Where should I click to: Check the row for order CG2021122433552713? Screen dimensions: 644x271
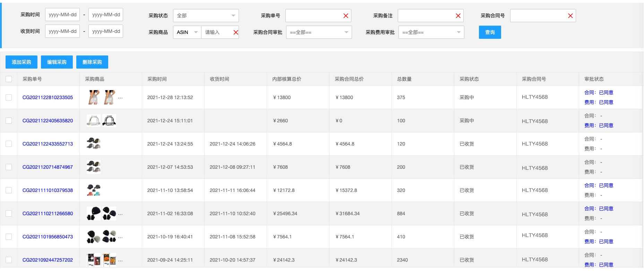(9, 144)
